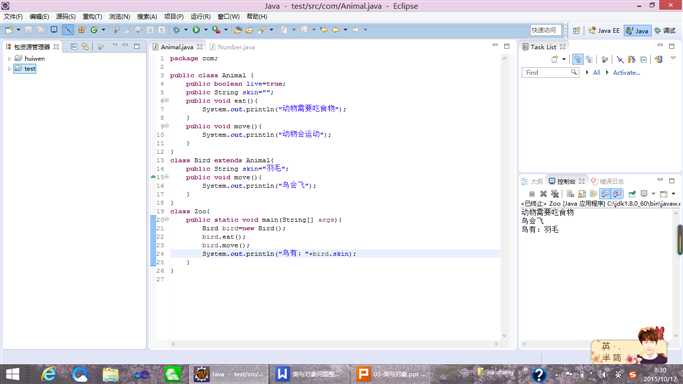Maximize the editor area
This screenshot has width=683, height=384.
[507, 46]
